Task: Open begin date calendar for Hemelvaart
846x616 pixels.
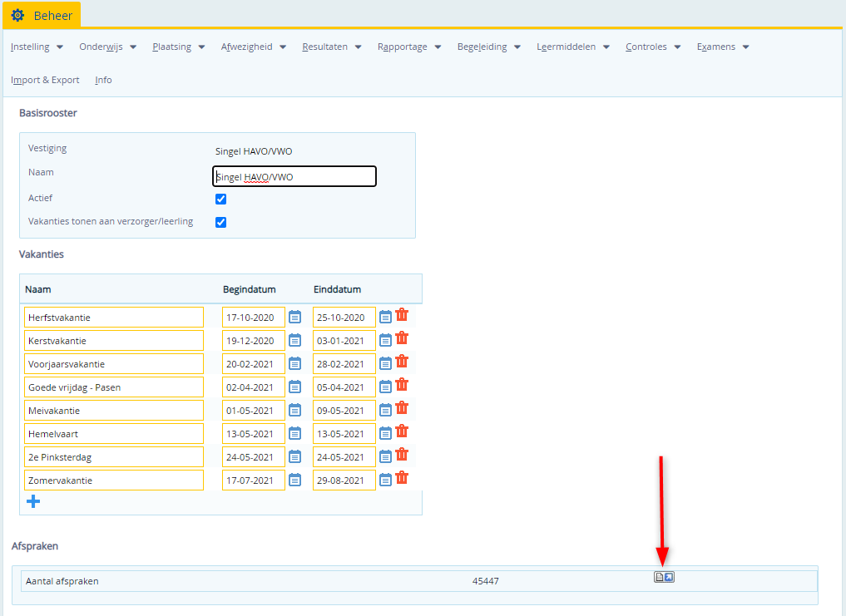Action: (294, 433)
